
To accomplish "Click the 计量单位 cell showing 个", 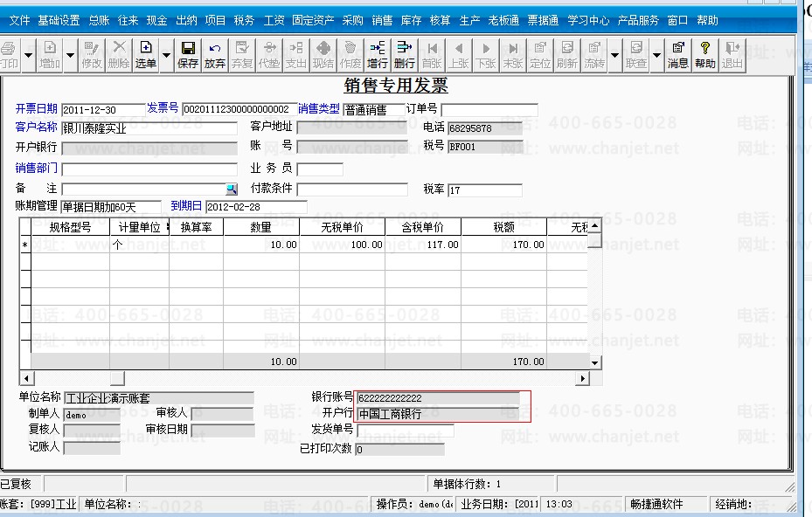I will click(x=139, y=245).
